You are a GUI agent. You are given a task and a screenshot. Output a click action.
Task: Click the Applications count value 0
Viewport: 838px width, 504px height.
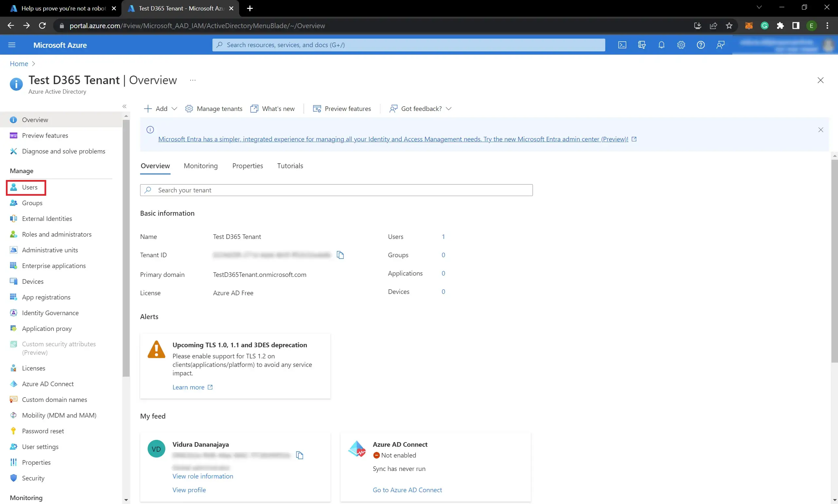pyautogui.click(x=443, y=273)
